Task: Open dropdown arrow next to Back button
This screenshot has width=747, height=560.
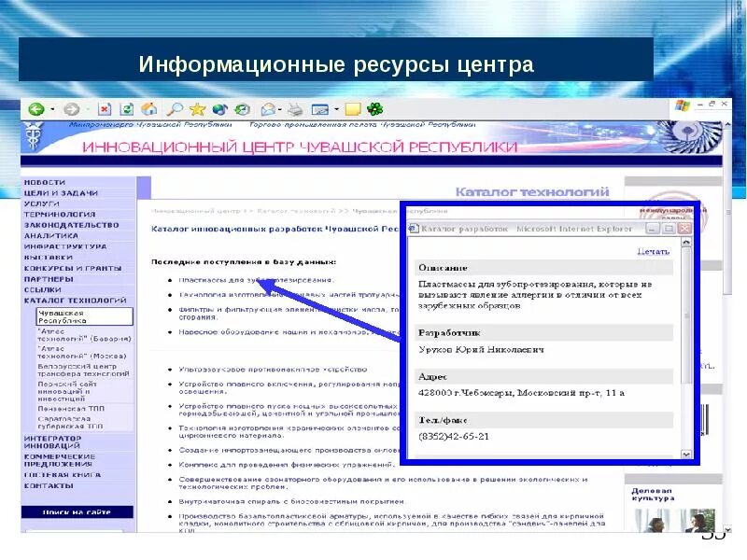Action: (x=52, y=109)
